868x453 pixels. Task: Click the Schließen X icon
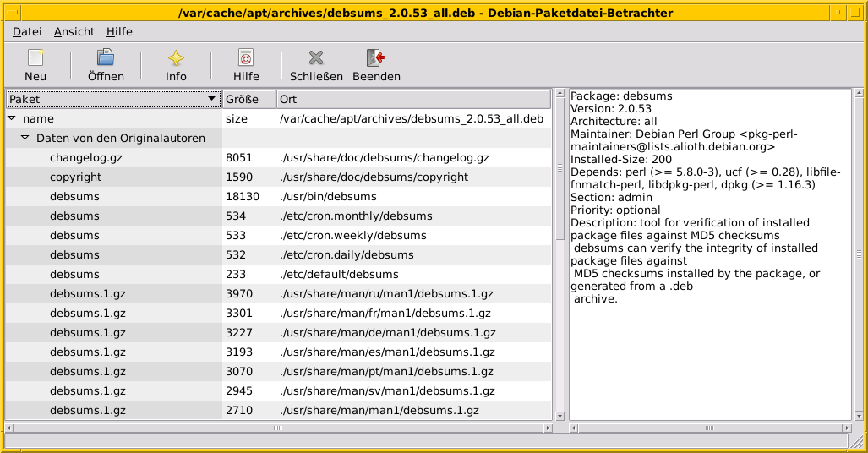316,57
